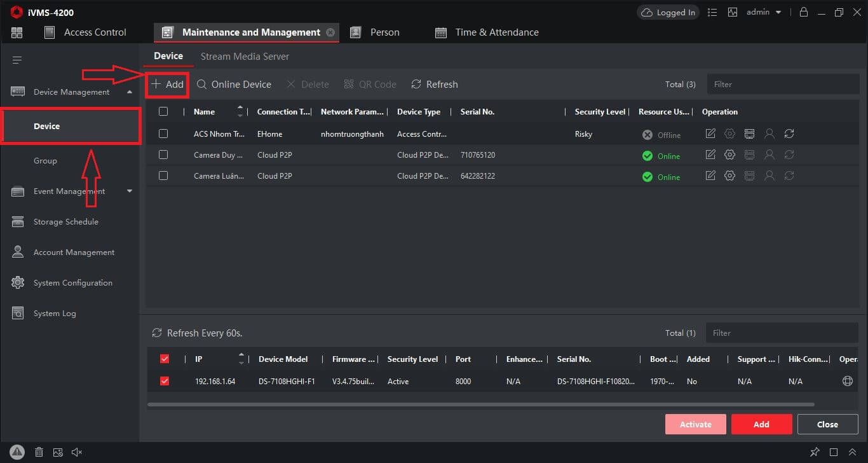This screenshot has width=868, height=463.
Task: Click the horizontal scrollbar under online devices table
Action: click(480, 404)
